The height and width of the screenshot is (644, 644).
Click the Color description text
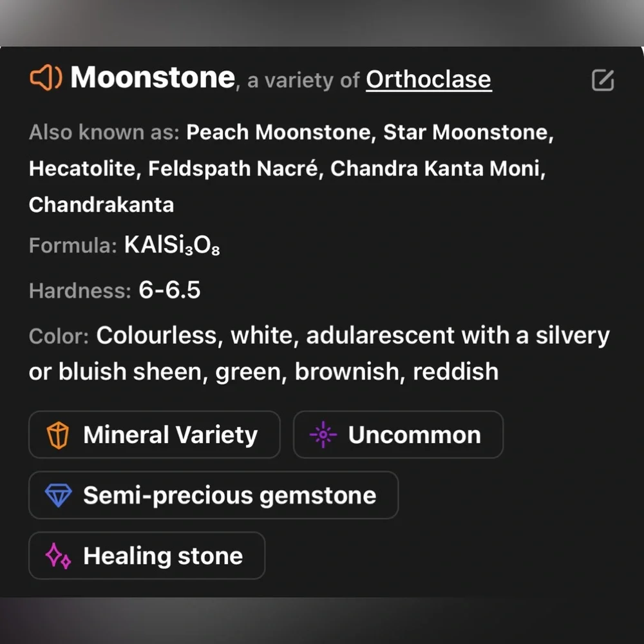pos(319,354)
